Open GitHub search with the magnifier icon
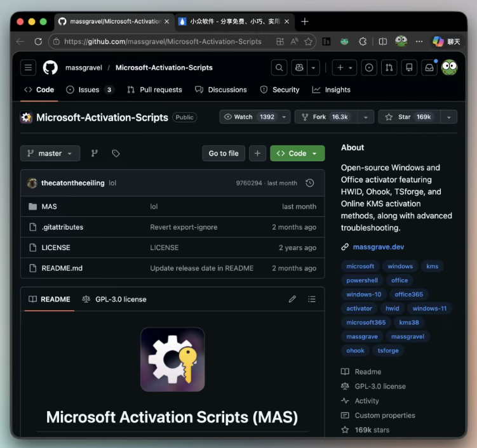Viewport: 477px width, 448px height. click(279, 67)
